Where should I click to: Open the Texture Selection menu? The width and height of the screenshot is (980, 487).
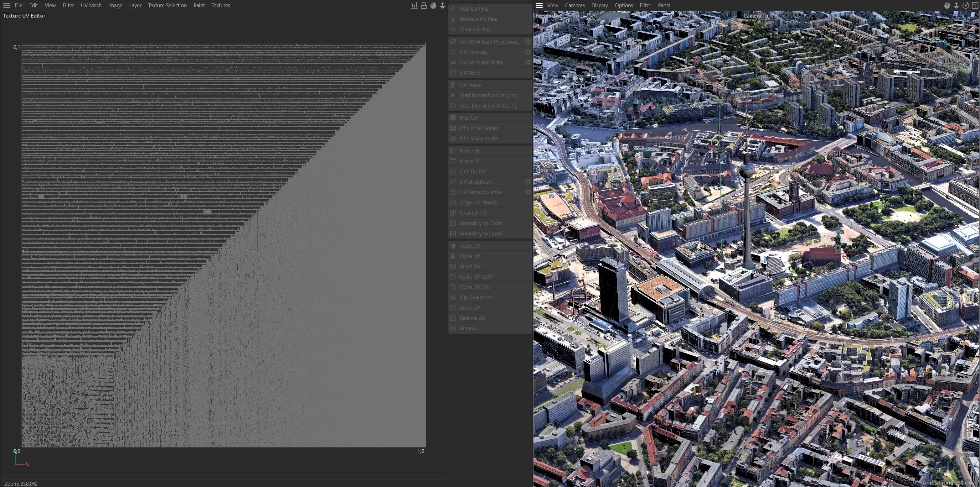point(168,5)
